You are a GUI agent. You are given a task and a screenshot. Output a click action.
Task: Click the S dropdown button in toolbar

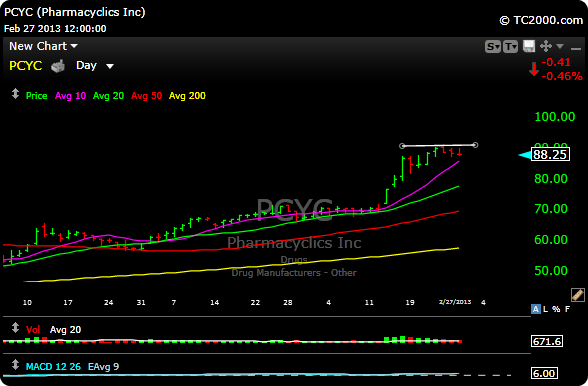pos(492,47)
